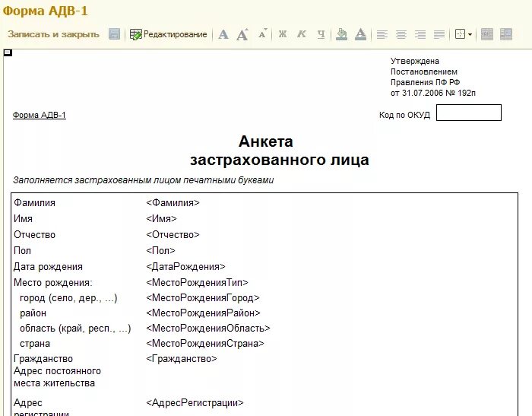Open the font selection 'A' icon
The height and width of the screenshot is (416, 532).
tap(223, 34)
